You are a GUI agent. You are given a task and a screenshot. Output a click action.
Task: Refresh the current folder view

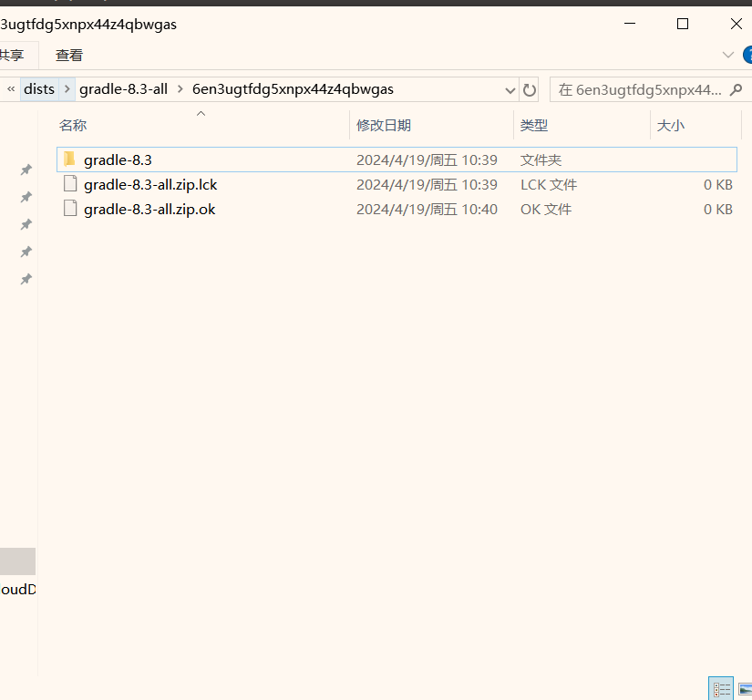point(529,89)
